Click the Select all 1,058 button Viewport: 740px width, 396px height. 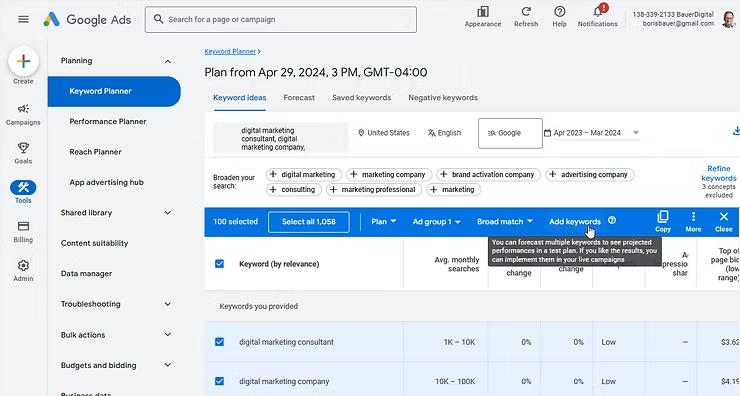tap(309, 222)
